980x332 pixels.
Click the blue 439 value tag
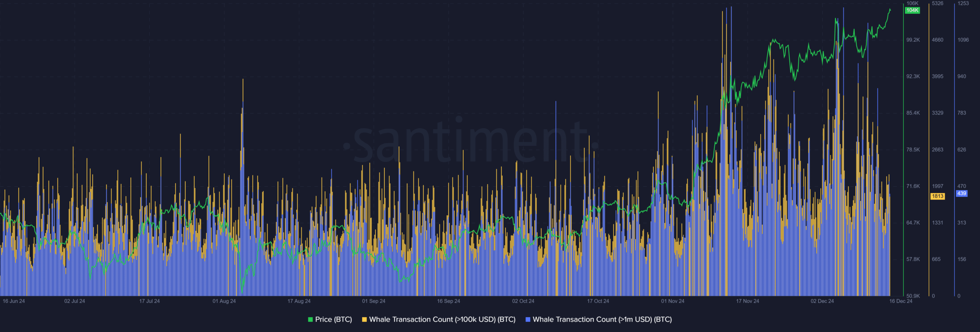click(962, 193)
